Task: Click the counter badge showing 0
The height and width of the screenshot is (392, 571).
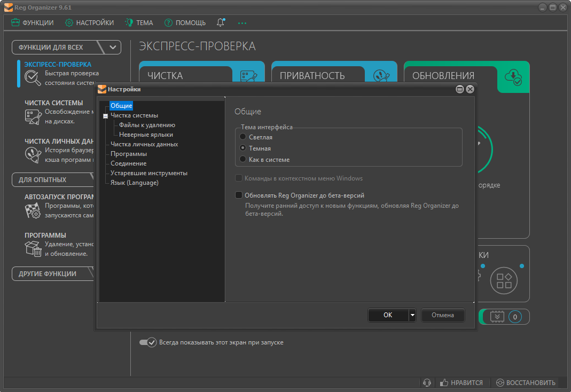Action: pyautogui.click(x=515, y=317)
